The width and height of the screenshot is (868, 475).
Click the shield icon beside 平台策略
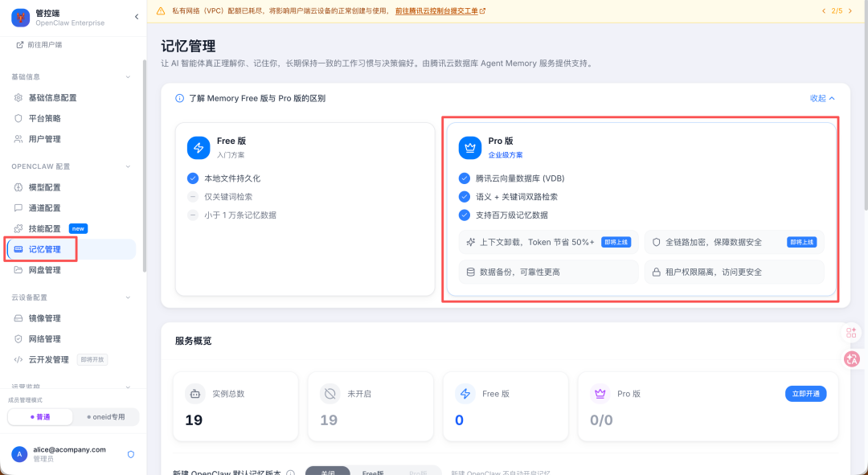18,118
